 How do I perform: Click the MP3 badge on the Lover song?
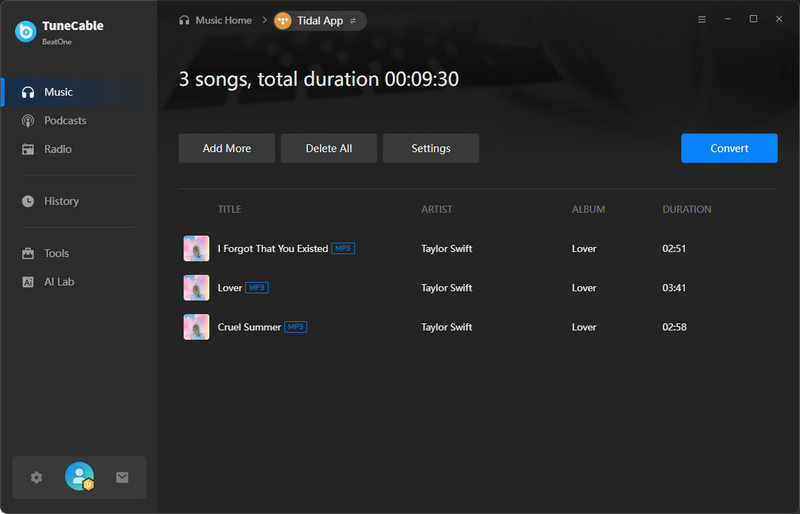[257, 288]
